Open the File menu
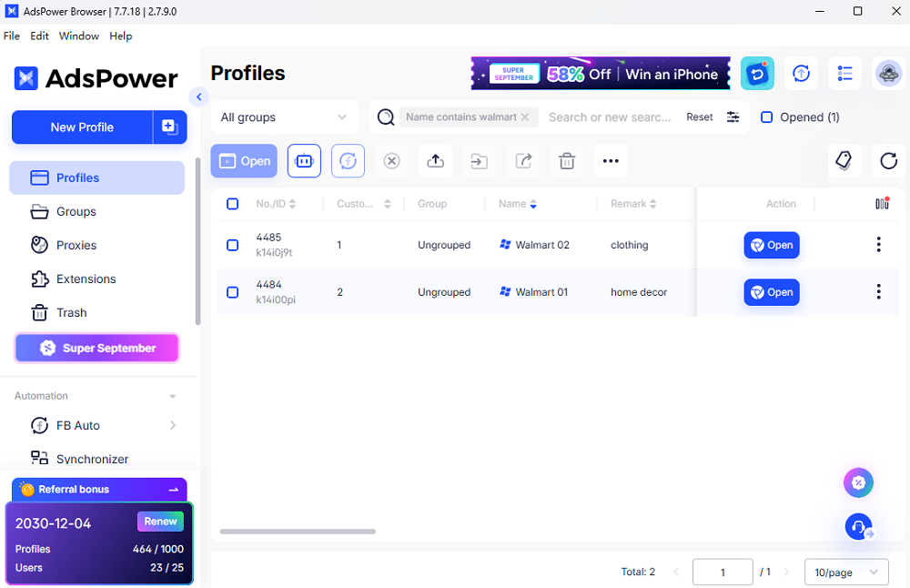 click(x=12, y=36)
